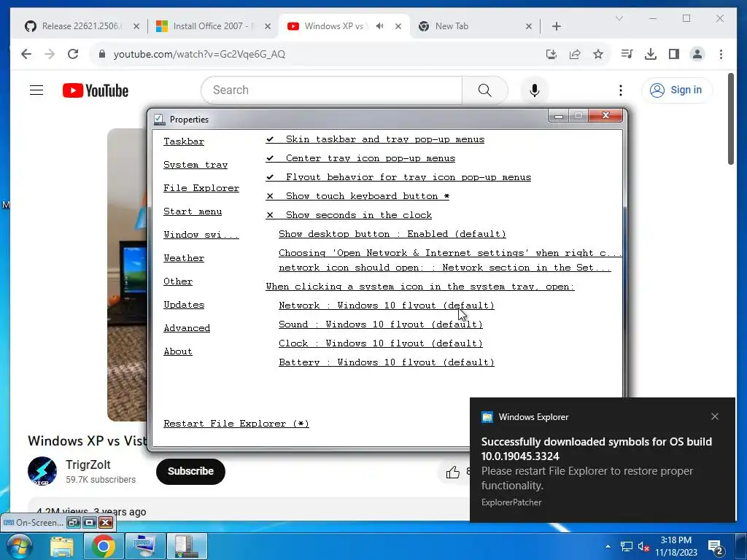This screenshot has width=747, height=560.
Task: Change the Open Network & Internet settings option
Action: [449, 260]
